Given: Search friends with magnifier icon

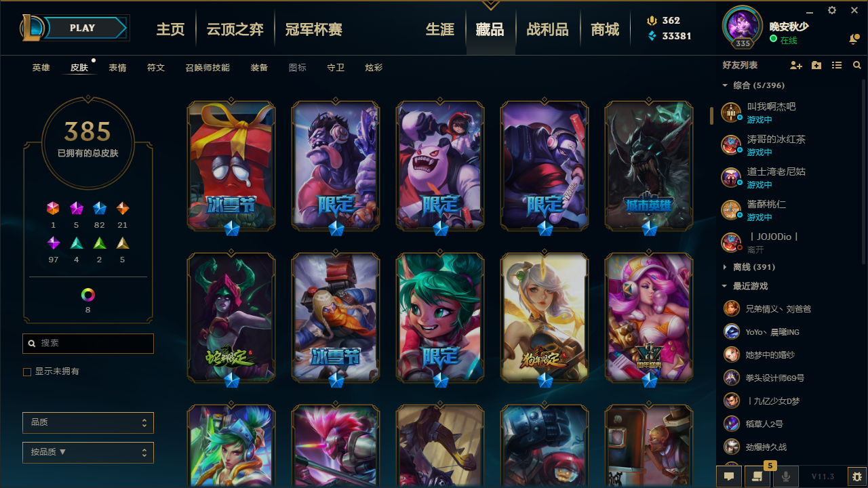Looking at the screenshot, I should 857,65.
